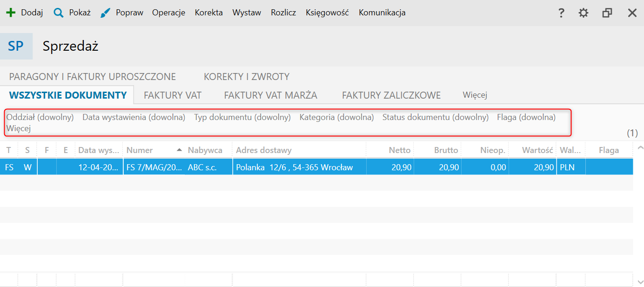Viewport: 644px width, 287px height.
Task: Sort by Brutto column header
Action: [x=437, y=150]
